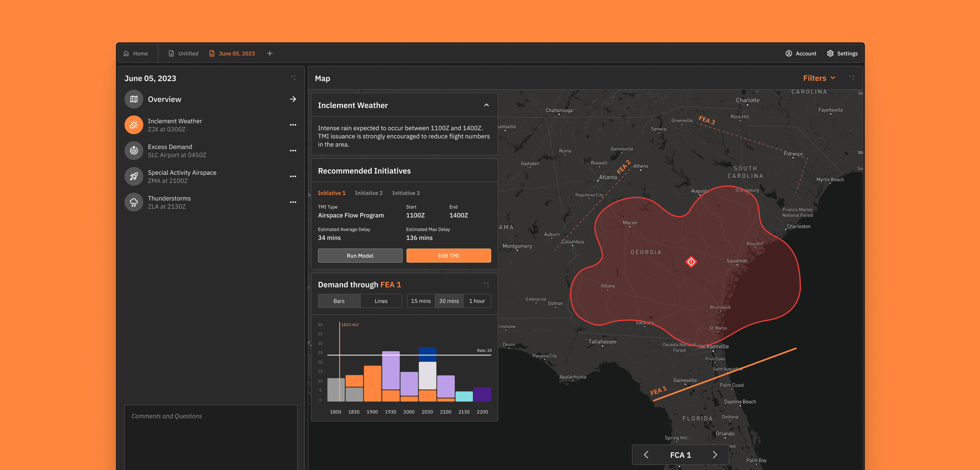Collapse the Inclement Weather panel chevron
Image resolution: width=980 pixels, height=470 pixels.
coord(486,105)
